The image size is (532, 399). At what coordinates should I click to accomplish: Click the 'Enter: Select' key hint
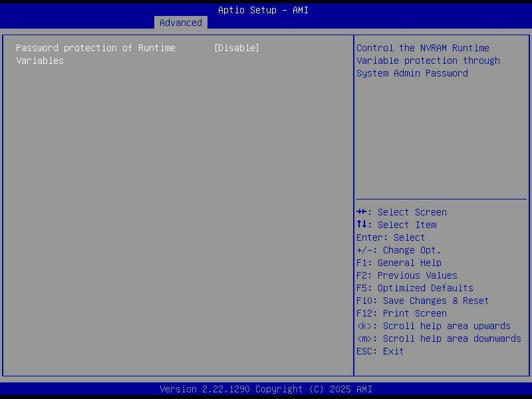coord(390,237)
